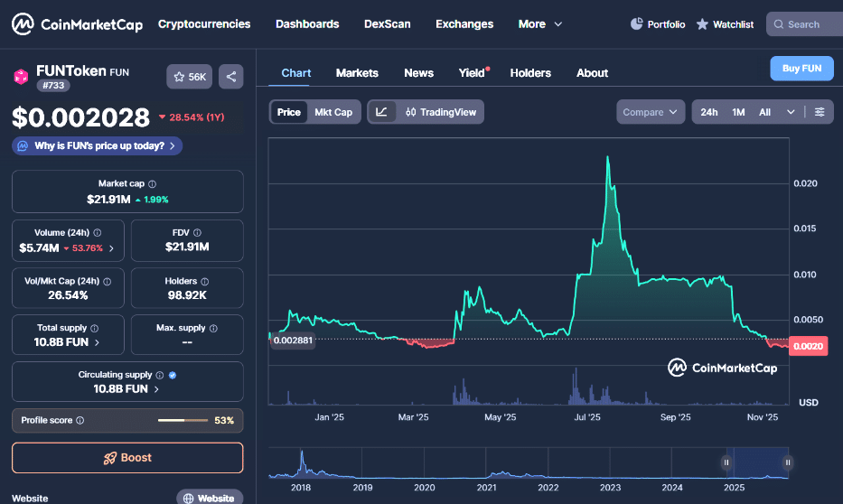Click the CoinMarketCap logo
The image size is (843, 504).
point(78,24)
